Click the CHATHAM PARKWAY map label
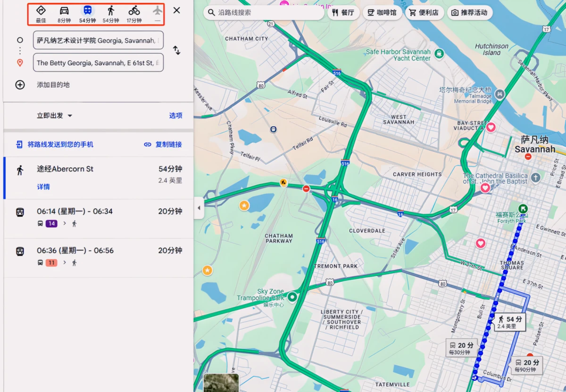 (279, 238)
